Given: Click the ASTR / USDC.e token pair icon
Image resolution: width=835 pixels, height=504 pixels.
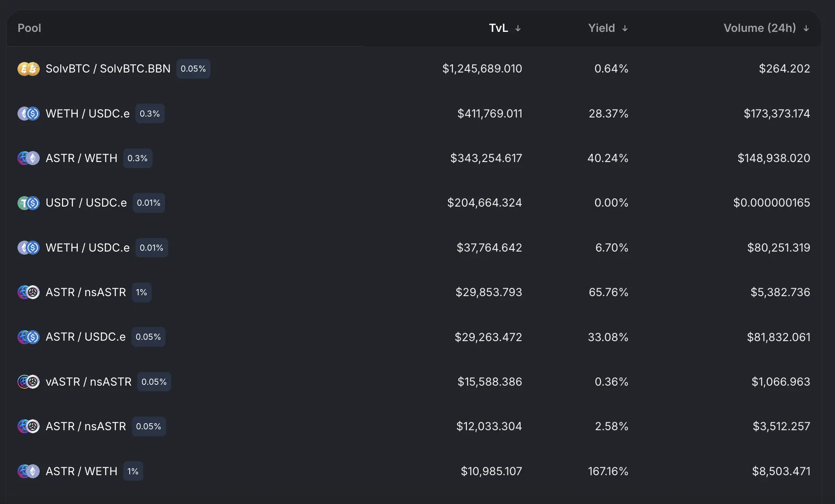Looking at the screenshot, I should (28, 337).
